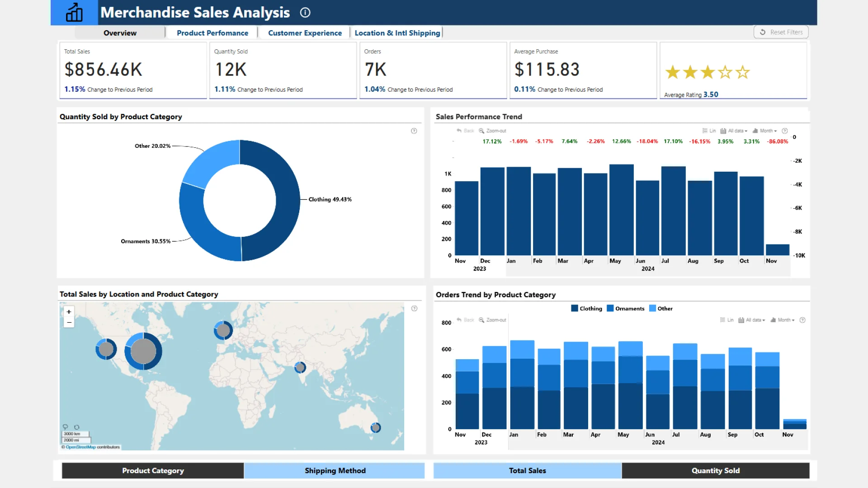
Task: Switch bottom toggle to Shipping Method
Action: [335, 470]
